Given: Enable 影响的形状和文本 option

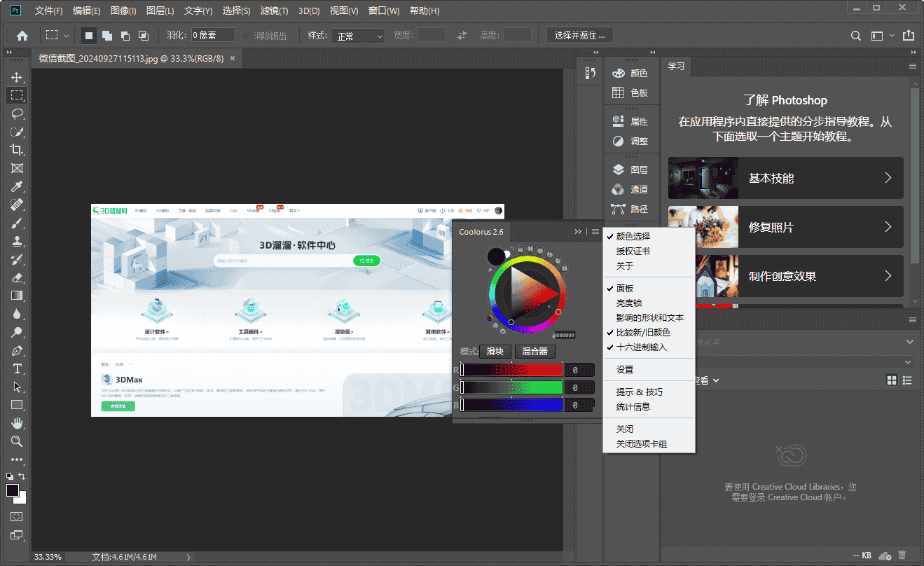Looking at the screenshot, I should [x=649, y=317].
